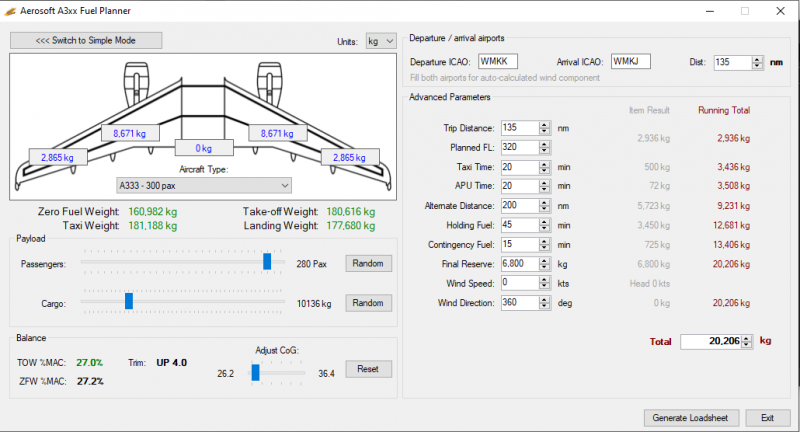Screen dimensions: 800x432
Task: Click the Cargo slider handle
Action: [129, 301]
